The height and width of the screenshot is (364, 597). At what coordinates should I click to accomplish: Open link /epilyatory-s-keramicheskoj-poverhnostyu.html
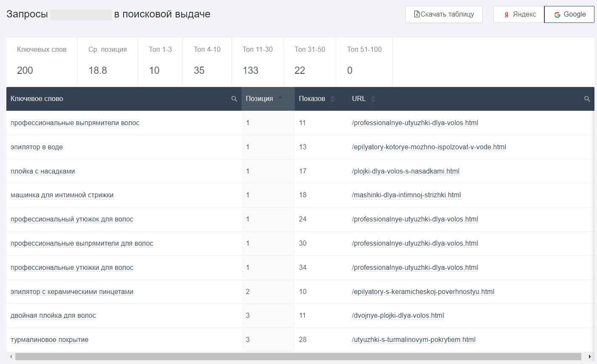tap(423, 292)
